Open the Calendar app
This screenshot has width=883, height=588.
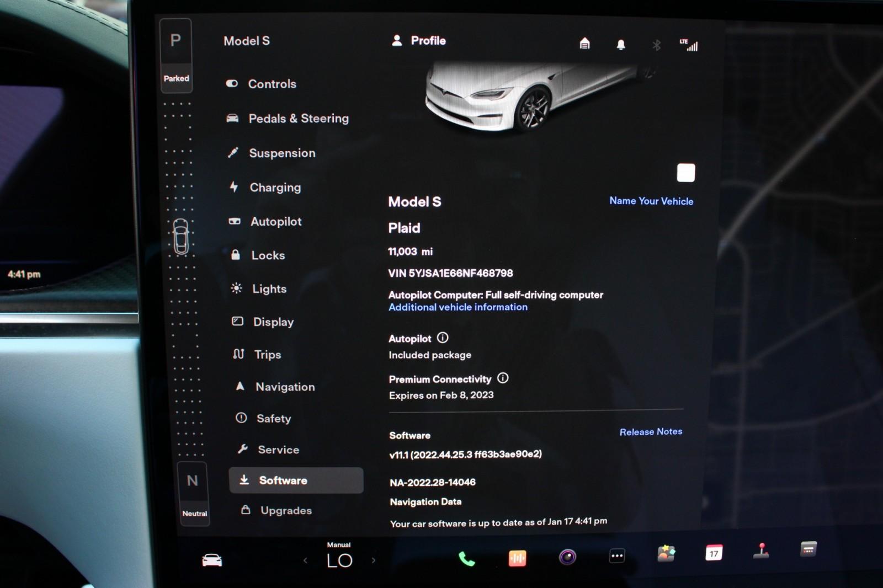click(x=714, y=553)
